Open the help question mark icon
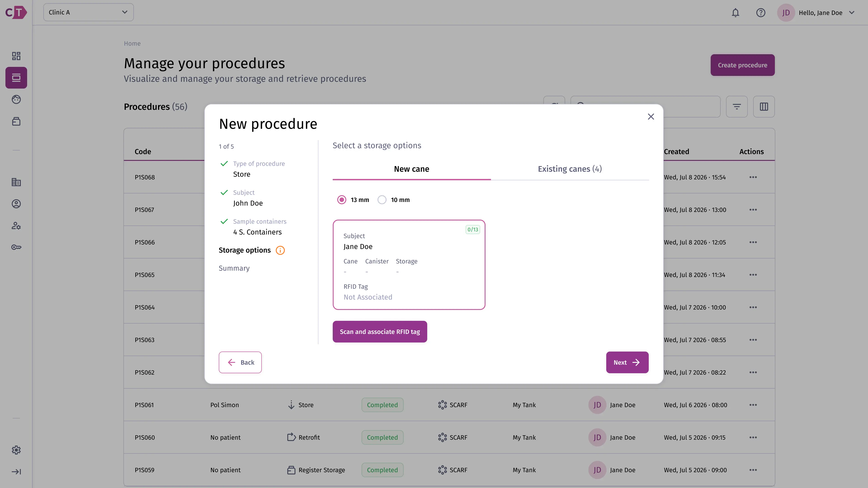 [760, 13]
